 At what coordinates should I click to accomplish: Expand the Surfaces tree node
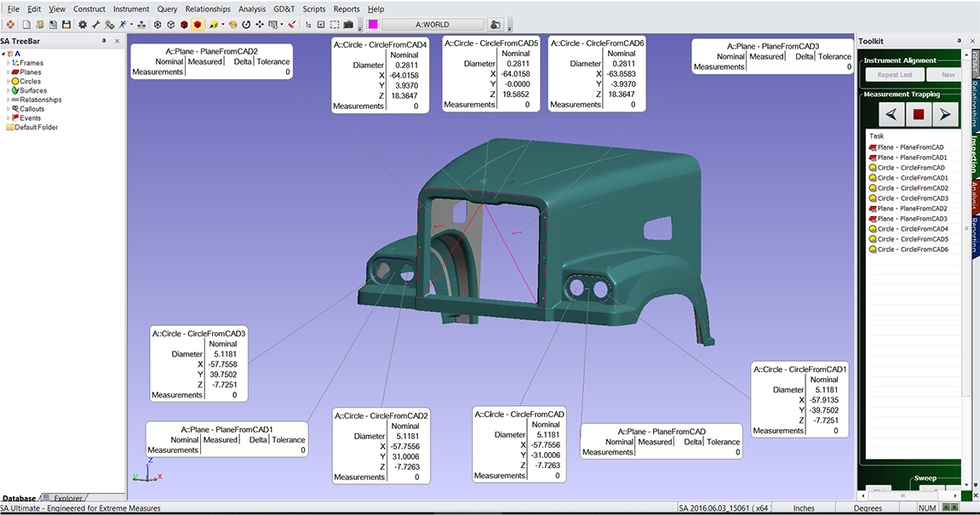pyautogui.click(x=9, y=91)
